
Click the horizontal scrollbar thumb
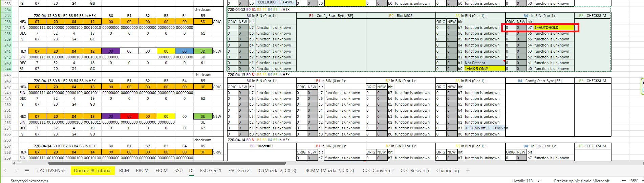[152, 163]
